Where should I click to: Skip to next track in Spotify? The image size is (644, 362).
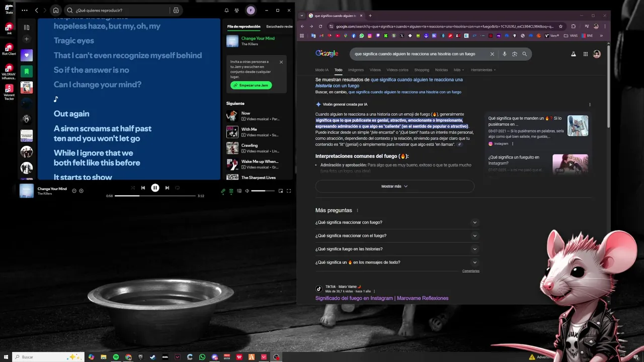(167, 188)
